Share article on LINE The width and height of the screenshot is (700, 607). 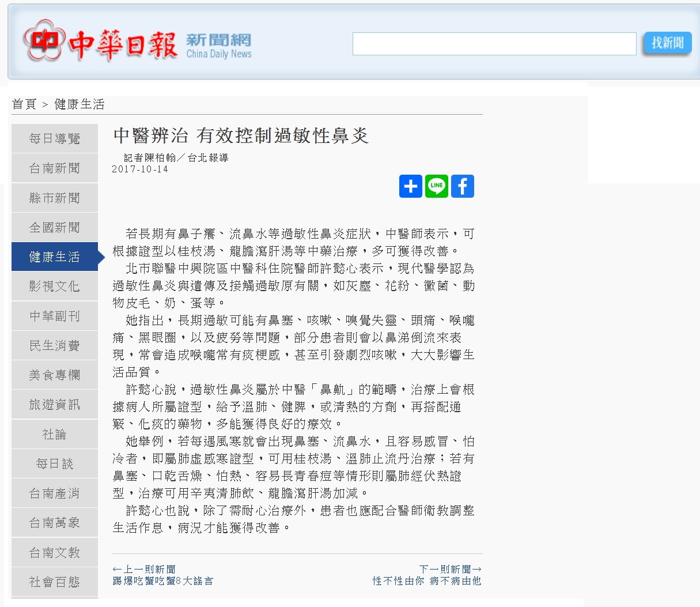click(437, 186)
